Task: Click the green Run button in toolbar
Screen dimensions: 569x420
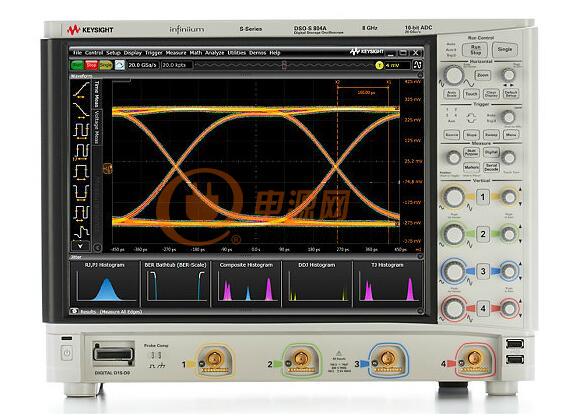Action: [x=77, y=65]
